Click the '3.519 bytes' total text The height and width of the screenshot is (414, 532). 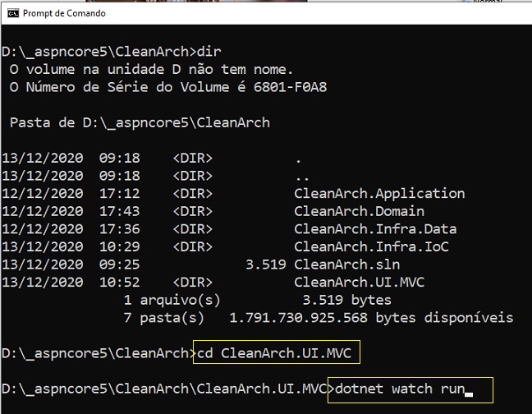[x=346, y=300]
